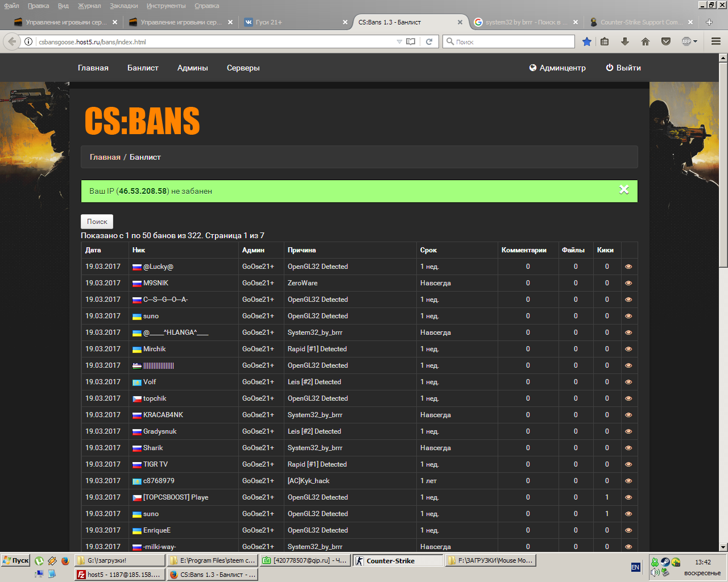This screenshot has height=582, width=728.
Task: Click the Поиск button above ban table
Action: pyautogui.click(x=97, y=222)
